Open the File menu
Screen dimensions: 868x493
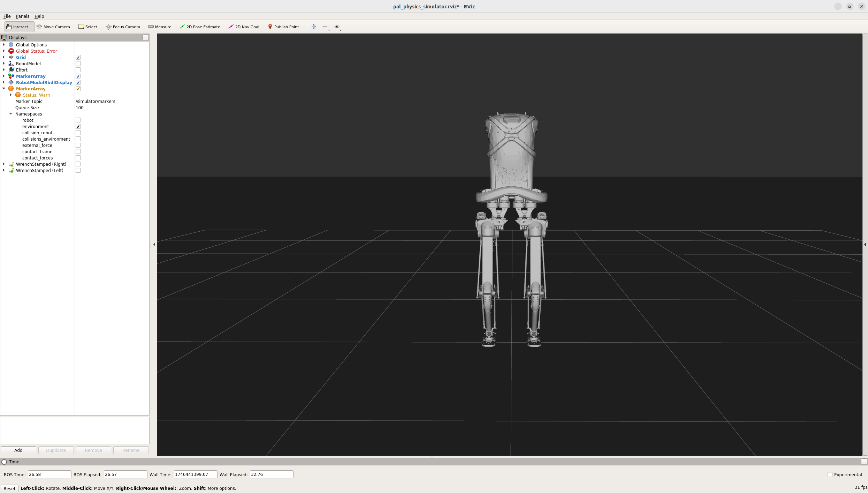point(7,16)
